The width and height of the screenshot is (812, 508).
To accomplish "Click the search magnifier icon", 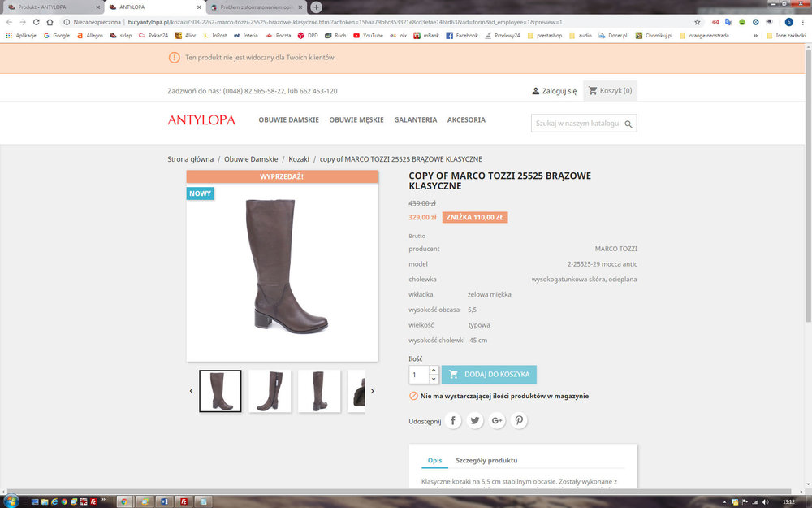I will [x=628, y=124].
